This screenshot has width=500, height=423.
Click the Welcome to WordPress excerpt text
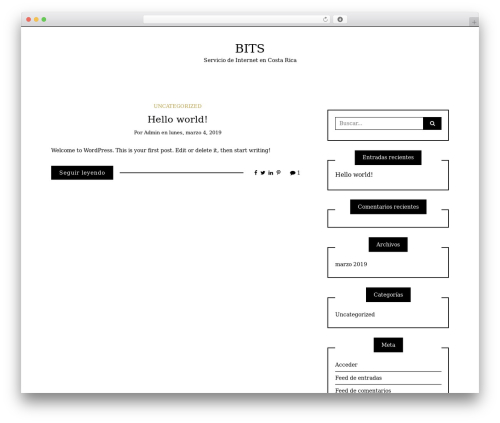coord(160,150)
